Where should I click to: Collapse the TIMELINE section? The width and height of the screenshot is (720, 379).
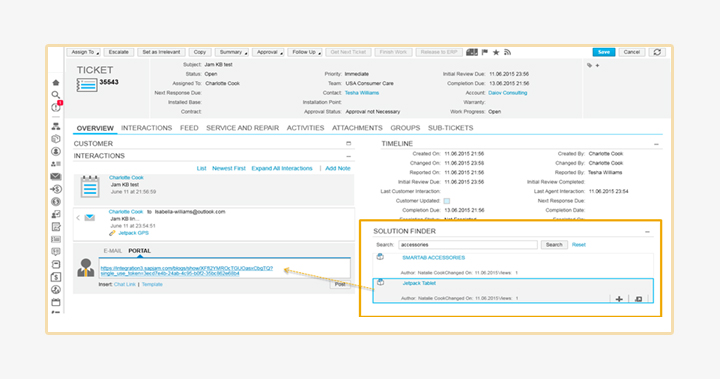[x=656, y=144]
